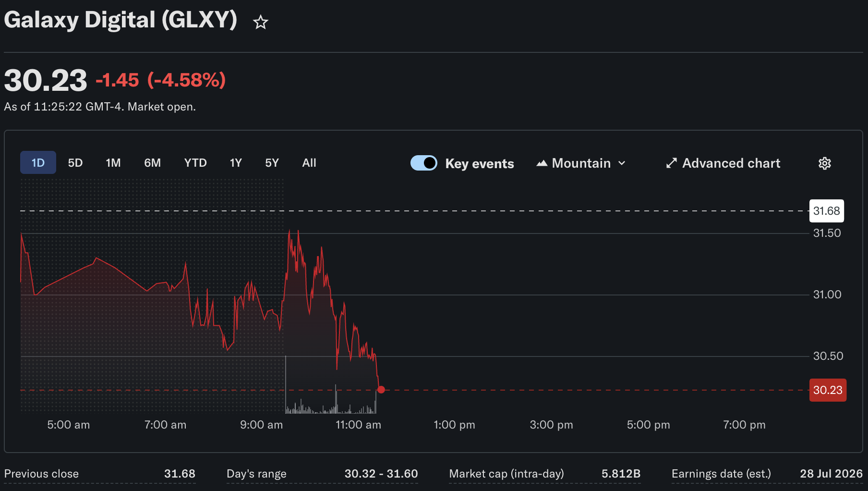
Task: Expand the Mountain chart type dropdown chevron
Action: pyautogui.click(x=622, y=163)
